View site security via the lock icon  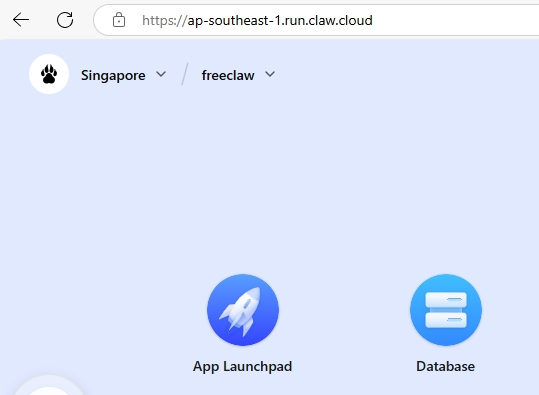(x=119, y=20)
